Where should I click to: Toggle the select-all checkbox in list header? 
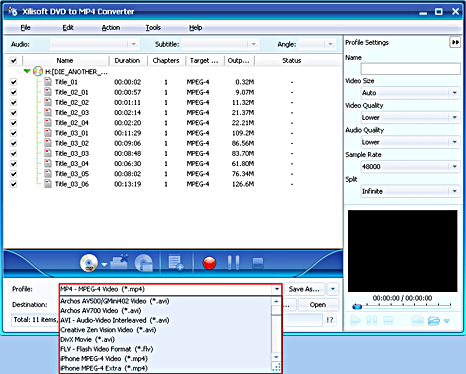(13, 61)
